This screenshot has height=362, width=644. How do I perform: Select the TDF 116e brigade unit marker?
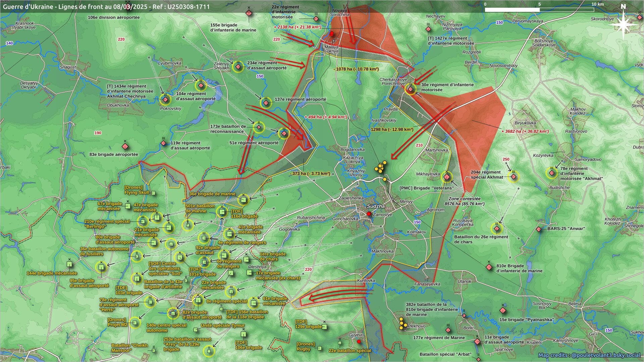(222, 212)
